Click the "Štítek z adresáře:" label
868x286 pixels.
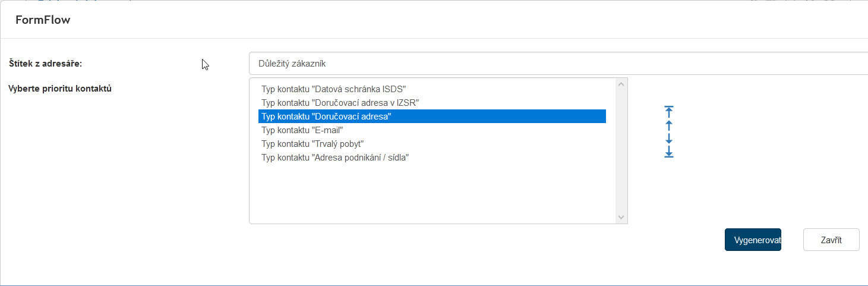click(45, 64)
